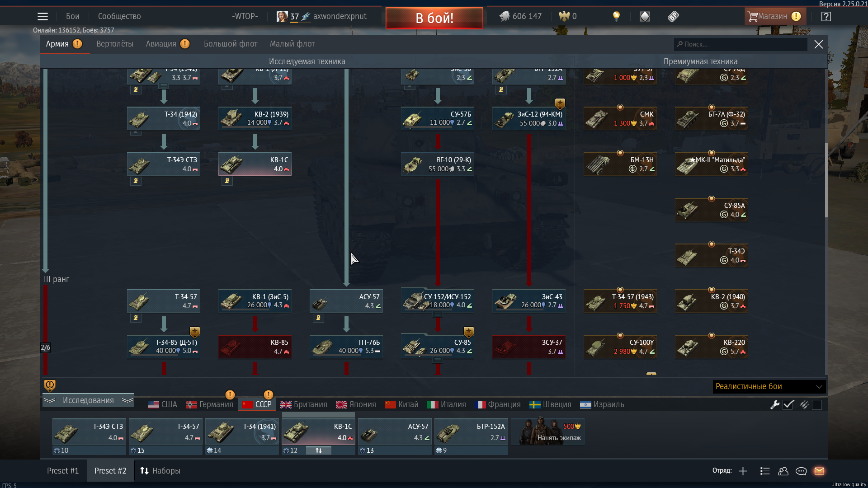
Task: Click the ticket items icon in top bar
Action: click(x=673, y=17)
